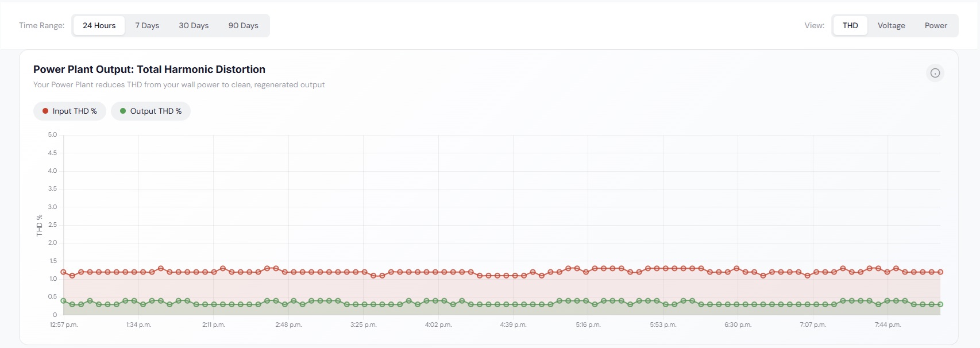Screen dimensions: 980x348
Task: Switch to the Voltage view
Action: coord(891,26)
